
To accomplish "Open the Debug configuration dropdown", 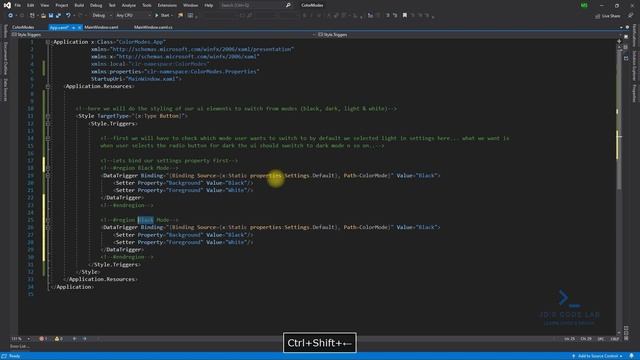I will (101, 16).
